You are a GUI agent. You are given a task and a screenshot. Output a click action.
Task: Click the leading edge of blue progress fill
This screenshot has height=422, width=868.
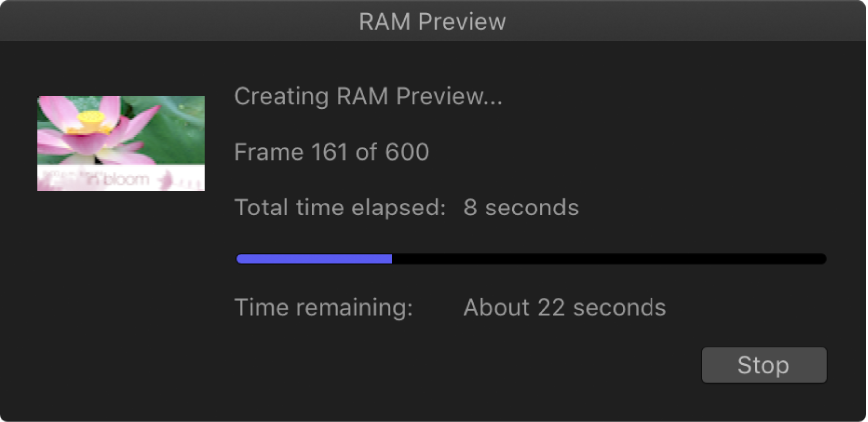[x=390, y=259]
